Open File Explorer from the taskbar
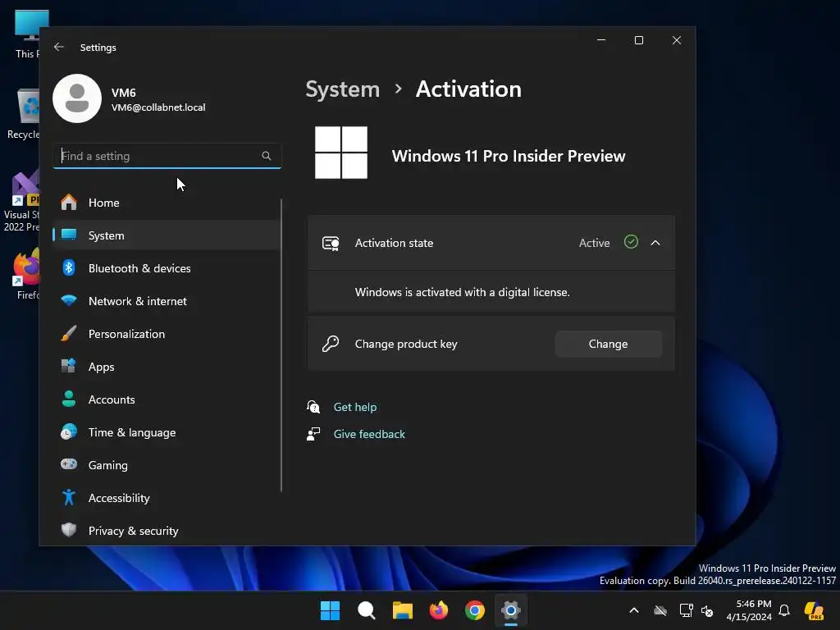Screen dimensions: 840x630 point(402,610)
